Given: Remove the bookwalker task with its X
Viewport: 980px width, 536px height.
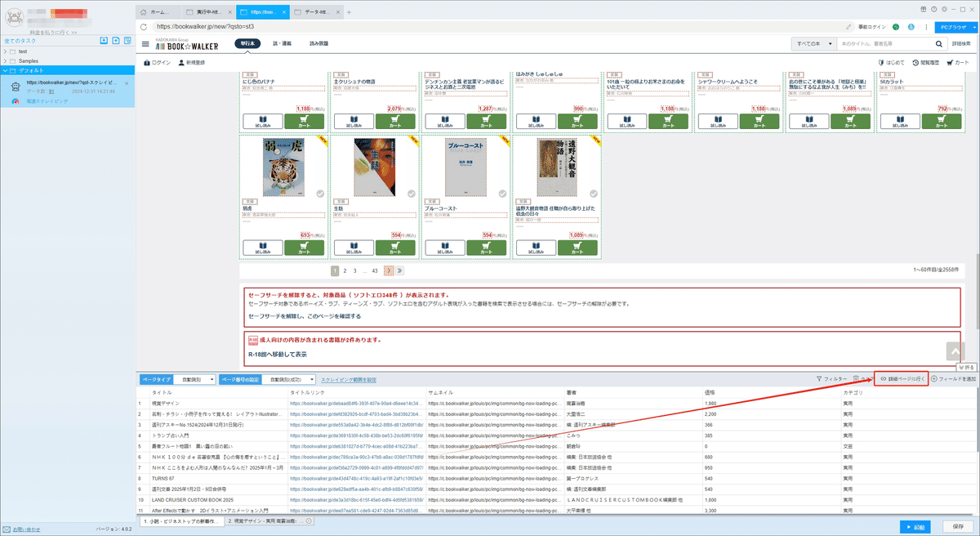Looking at the screenshot, I should click(126, 83).
